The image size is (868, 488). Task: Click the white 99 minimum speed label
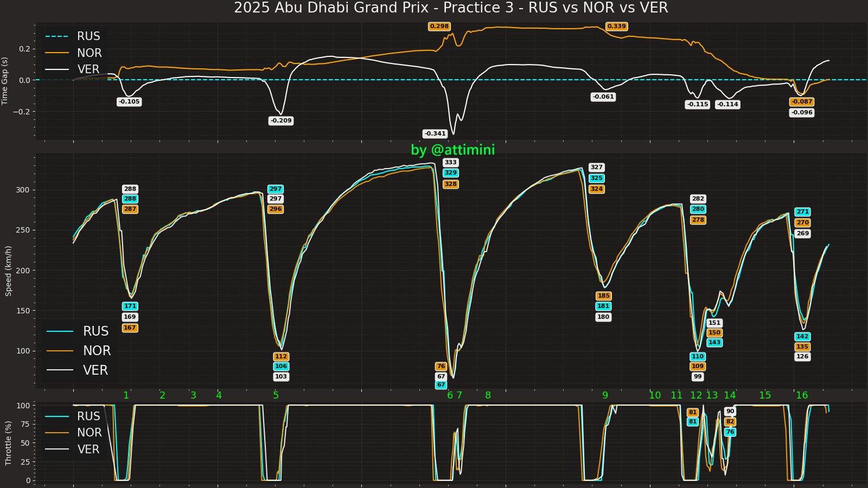pyautogui.click(x=698, y=377)
